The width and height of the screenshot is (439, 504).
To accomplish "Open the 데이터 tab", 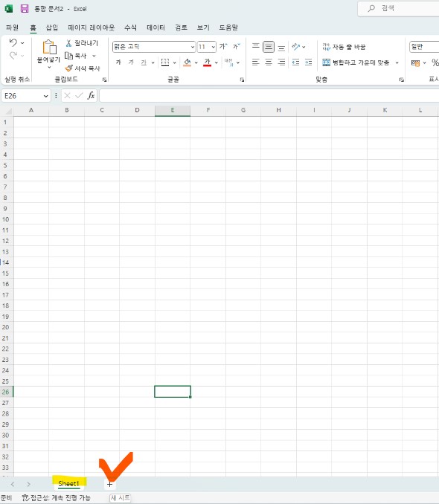I will point(156,28).
